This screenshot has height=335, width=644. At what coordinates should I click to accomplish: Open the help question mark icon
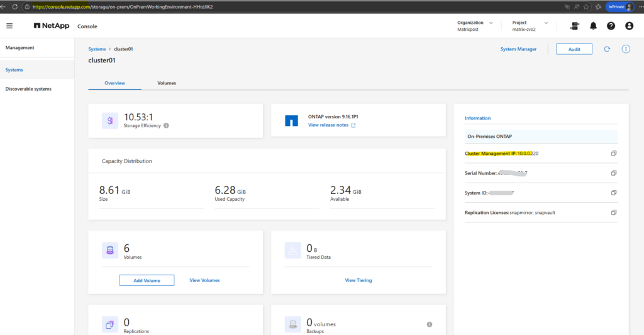coord(611,26)
